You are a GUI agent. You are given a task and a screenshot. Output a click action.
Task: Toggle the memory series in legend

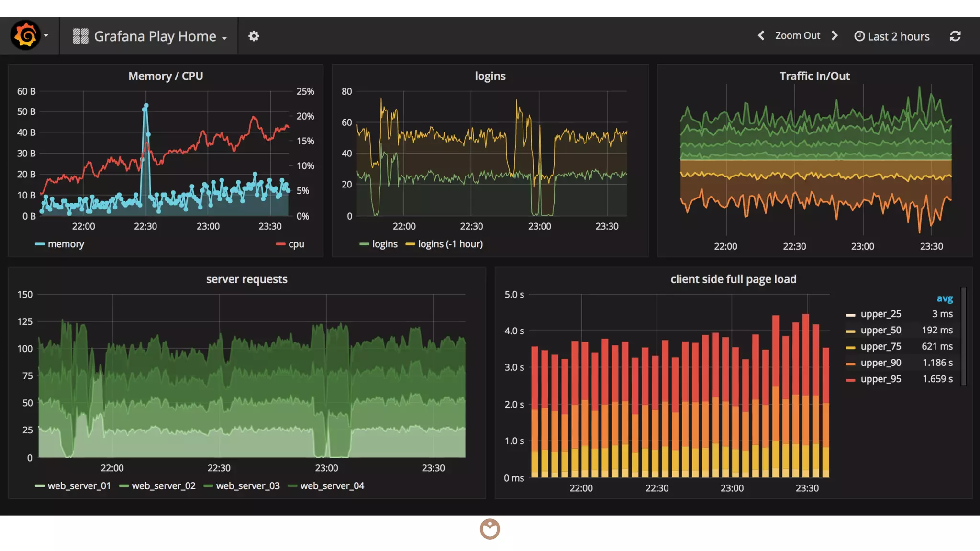(x=66, y=244)
